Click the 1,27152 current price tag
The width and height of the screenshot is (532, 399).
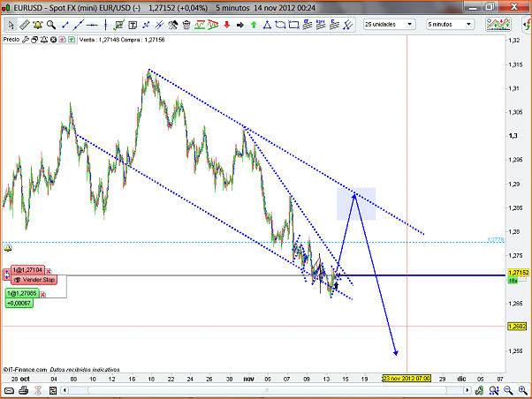[x=519, y=273]
